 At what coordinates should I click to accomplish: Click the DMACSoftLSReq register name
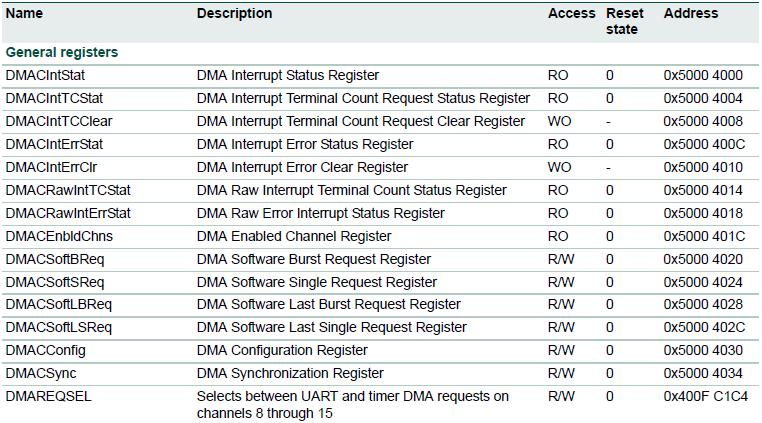tap(58, 328)
